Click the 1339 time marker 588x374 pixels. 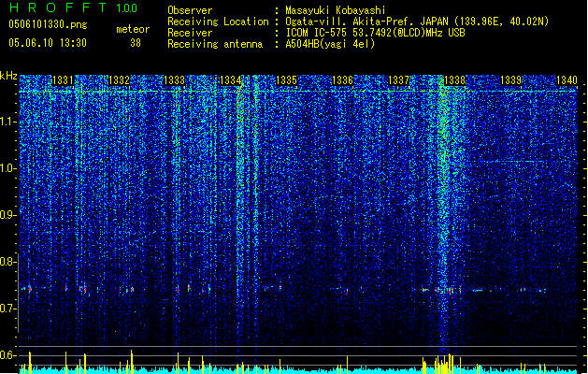point(510,80)
